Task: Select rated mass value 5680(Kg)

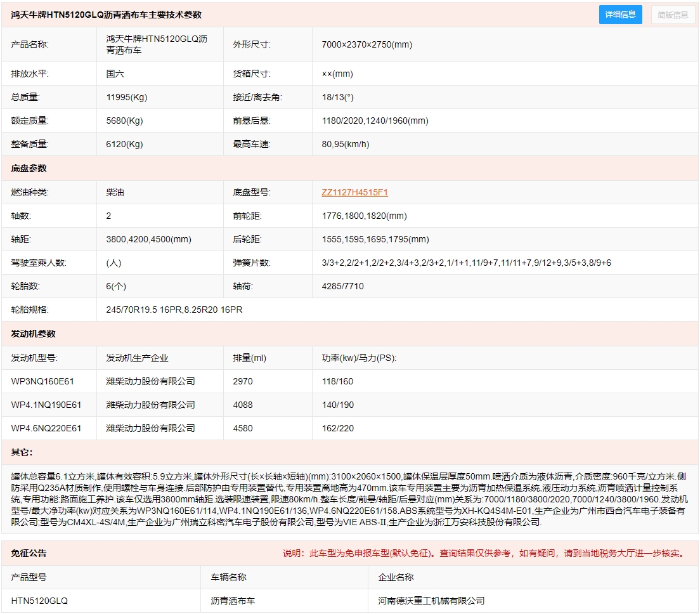Action: click(124, 121)
